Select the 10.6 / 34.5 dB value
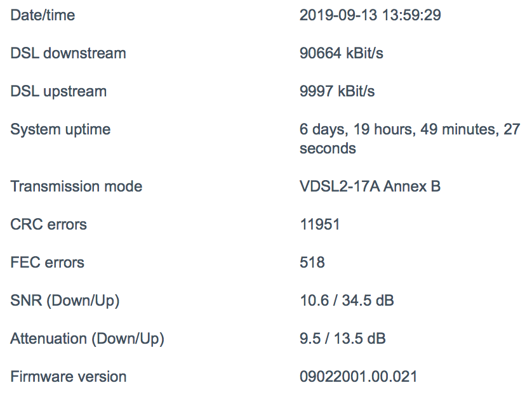Image resolution: width=532 pixels, height=397 pixels. [347, 301]
